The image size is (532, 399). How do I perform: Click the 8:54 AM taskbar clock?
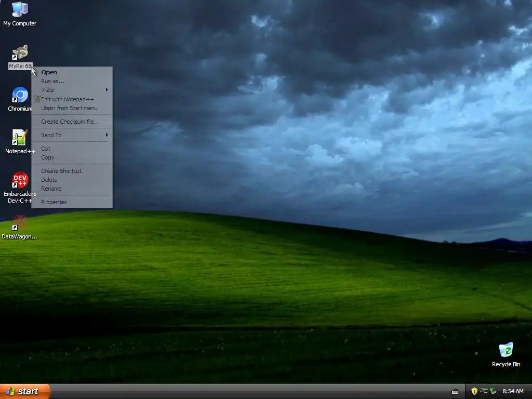coord(513,391)
